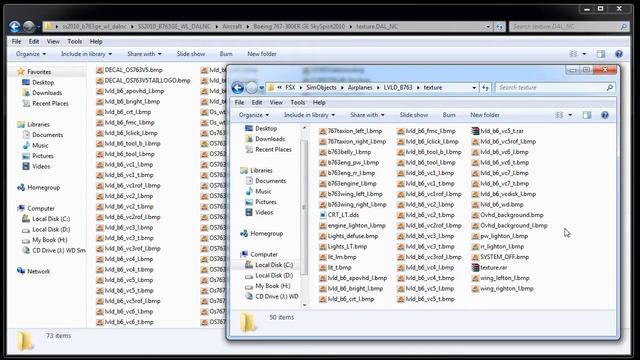Click Back arrow in front texture window
This screenshot has height=360, width=640.
coord(238,87)
